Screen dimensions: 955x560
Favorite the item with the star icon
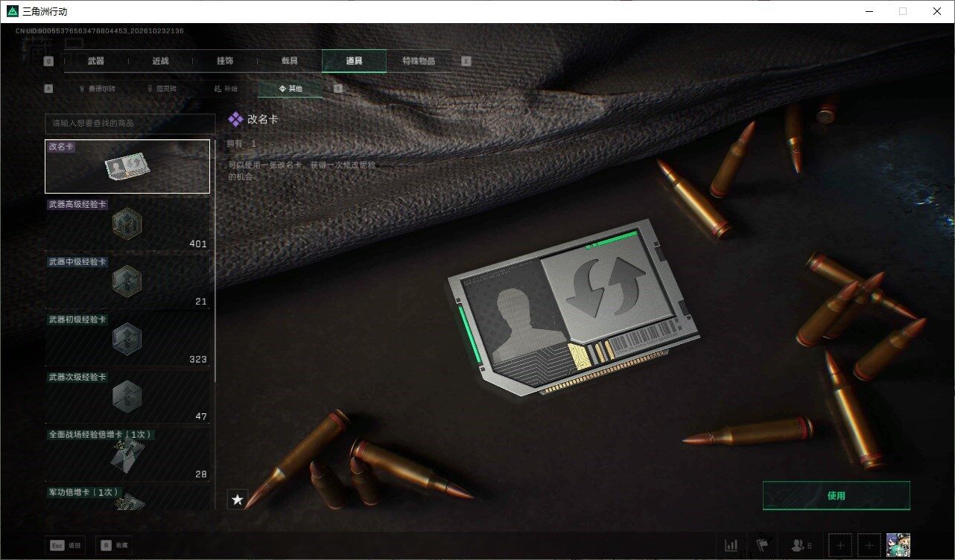pos(237,499)
